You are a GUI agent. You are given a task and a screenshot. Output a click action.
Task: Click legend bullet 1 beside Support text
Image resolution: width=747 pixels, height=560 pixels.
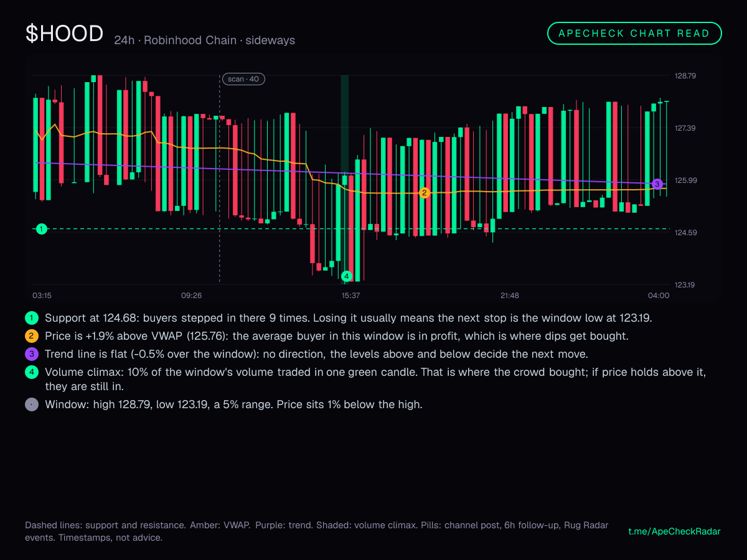[32, 317]
